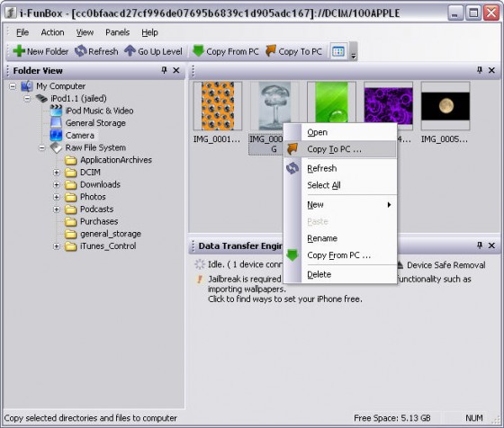Expand the iTunes_Control folder node
Image resolution: width=504 pixels, height=428 pixels.
click(56, 246)
